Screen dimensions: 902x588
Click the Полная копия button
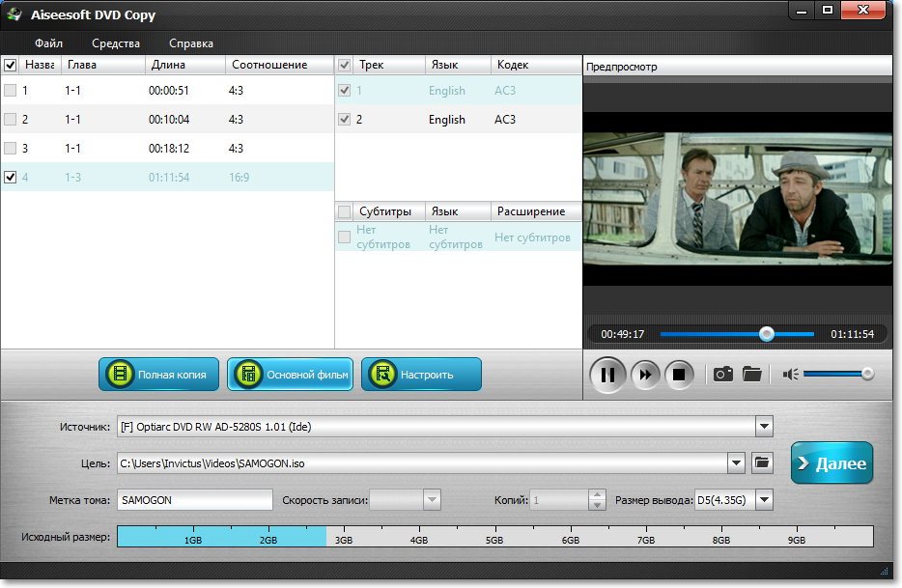pyautogui.click(x=158, y=374)
